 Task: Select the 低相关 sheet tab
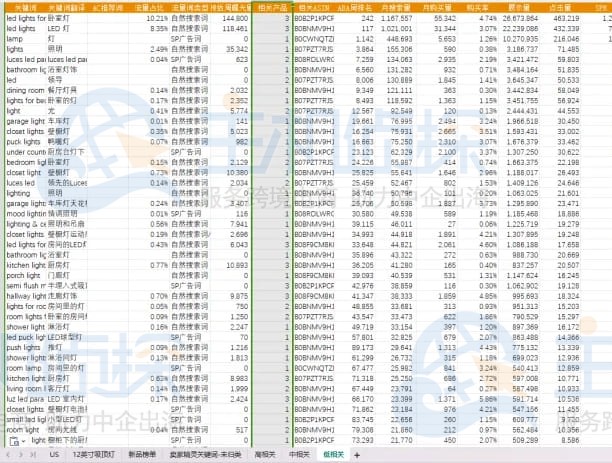pos(333,454)
